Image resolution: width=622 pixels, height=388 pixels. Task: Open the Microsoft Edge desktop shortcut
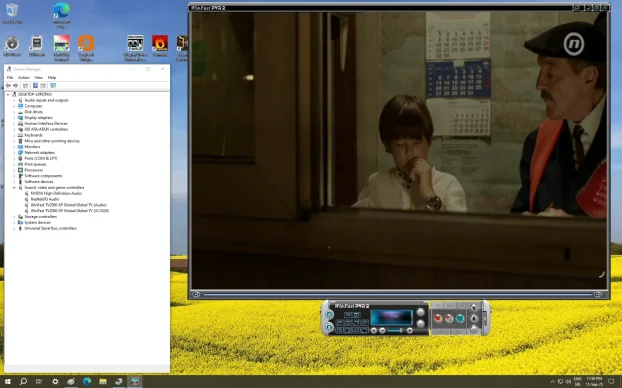click(x=61, y=15)
